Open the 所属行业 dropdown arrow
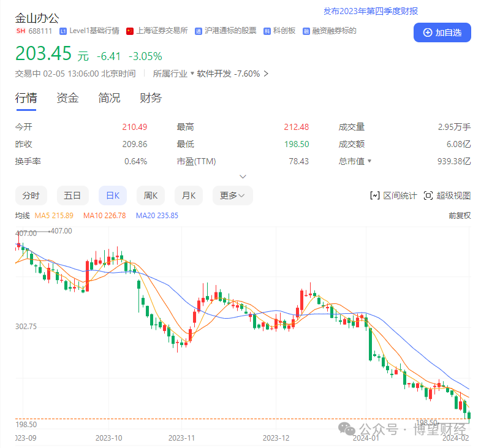Viewport: 481px width, 448px height. pos(192,74)
